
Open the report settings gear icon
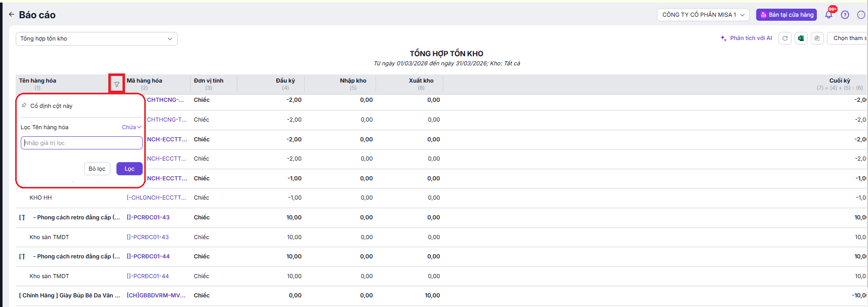[817, 39]
